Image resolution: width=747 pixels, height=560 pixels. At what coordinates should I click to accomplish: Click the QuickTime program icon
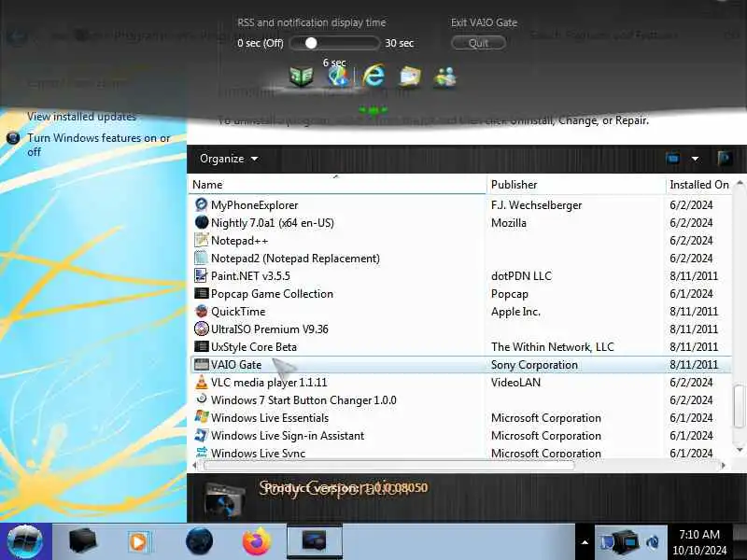(202, 311)
